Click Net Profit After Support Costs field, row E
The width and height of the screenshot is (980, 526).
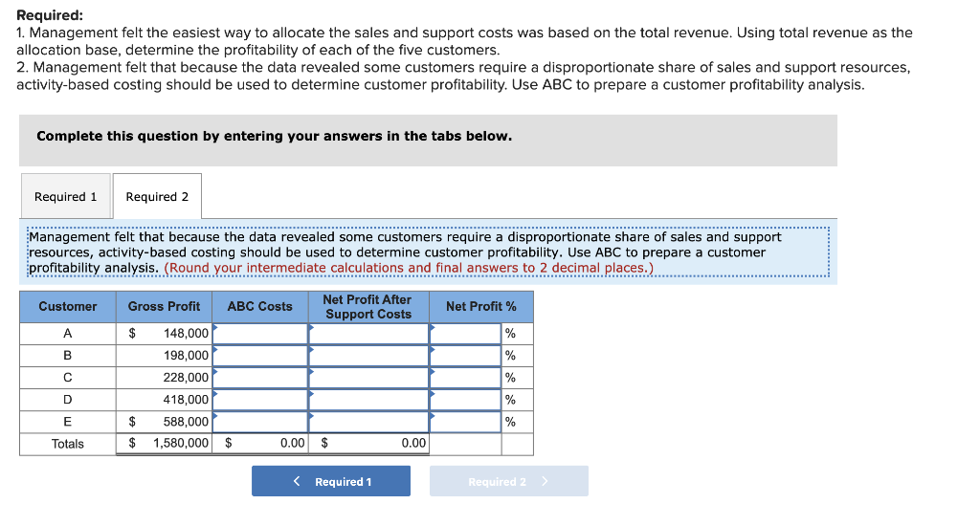(368, 422)
